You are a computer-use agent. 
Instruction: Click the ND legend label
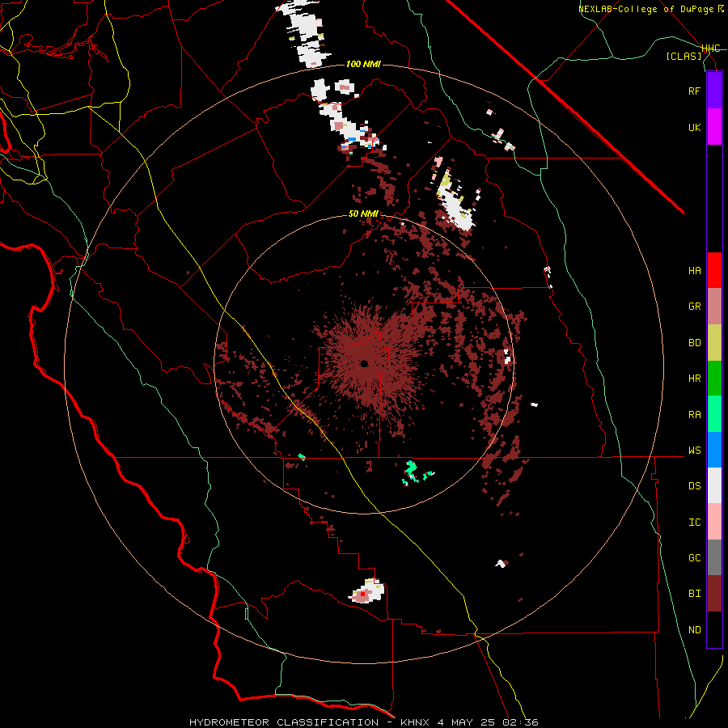click(694, 630)
